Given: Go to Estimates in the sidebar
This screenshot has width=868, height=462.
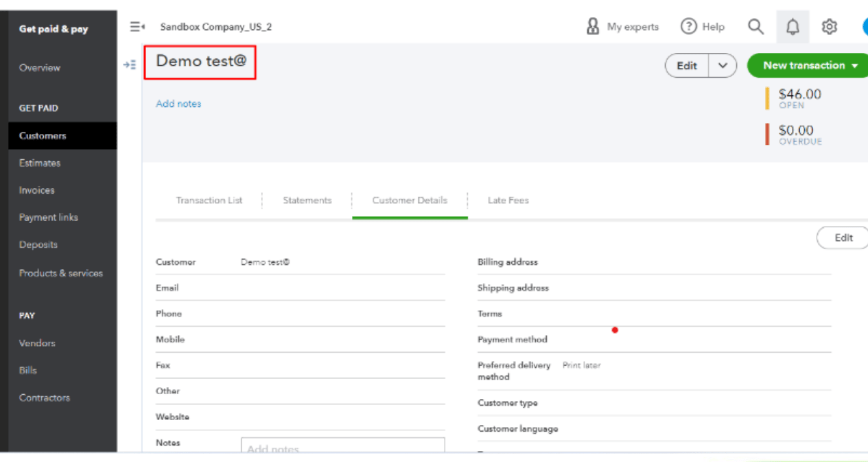Looking at the screenshot, I should tap(40, 163).
